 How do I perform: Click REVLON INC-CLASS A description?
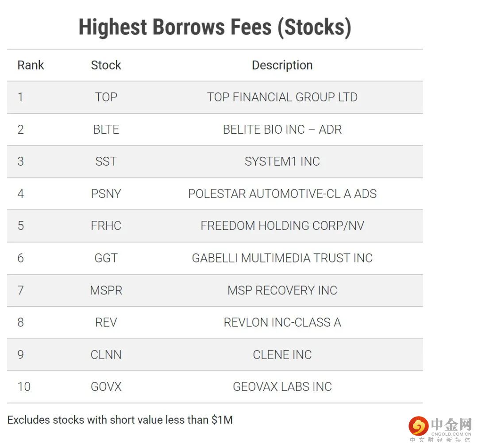[x=282, y=322]
